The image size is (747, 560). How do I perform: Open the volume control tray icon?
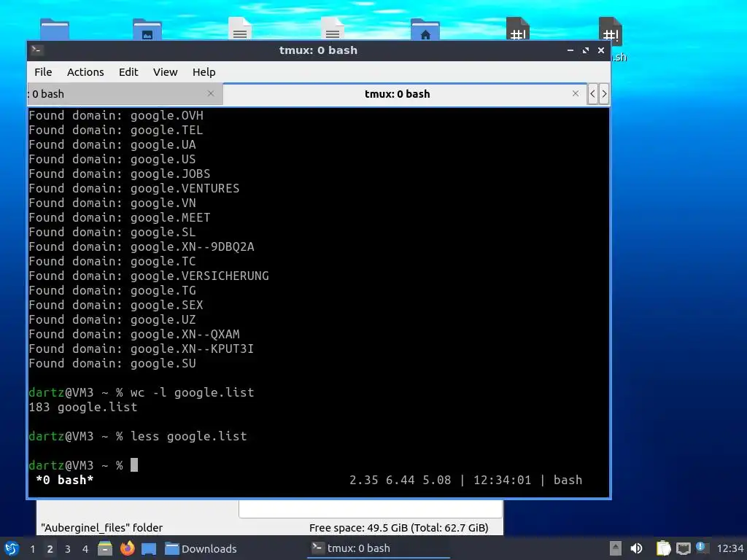[636, 548]
